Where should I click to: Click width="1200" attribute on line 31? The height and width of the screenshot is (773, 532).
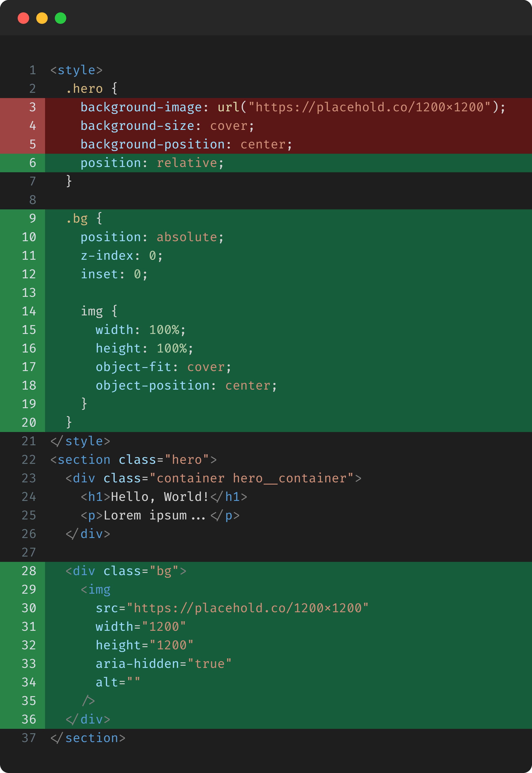point(141,627)
